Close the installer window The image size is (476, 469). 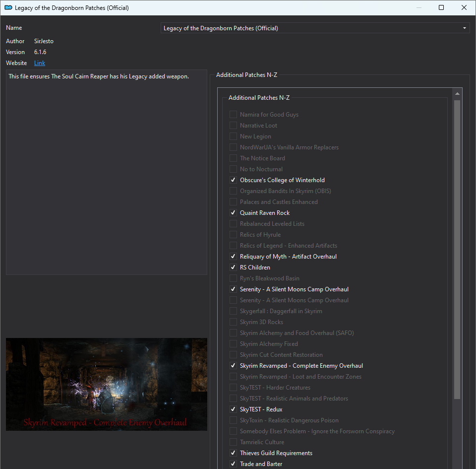tap(464, 7)
